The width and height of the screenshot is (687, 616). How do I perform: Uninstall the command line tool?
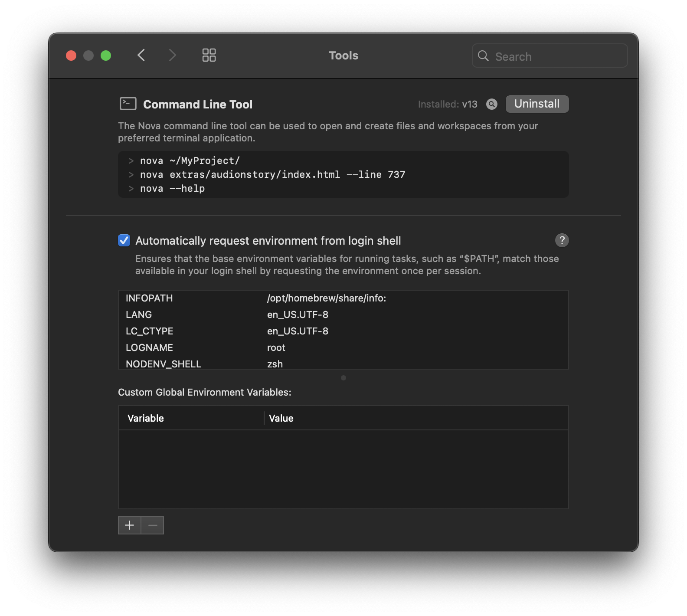tap(537, 104)
